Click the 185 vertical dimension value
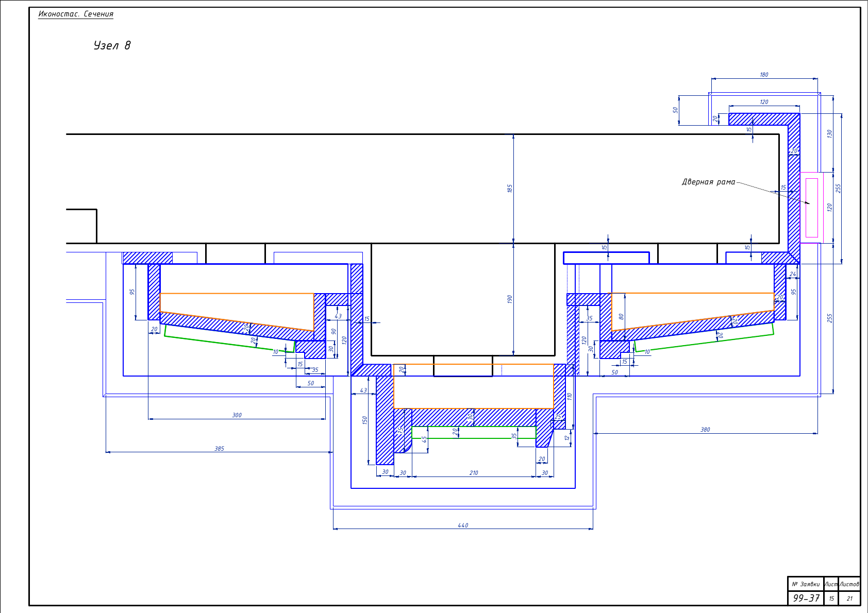 (510, 189)
